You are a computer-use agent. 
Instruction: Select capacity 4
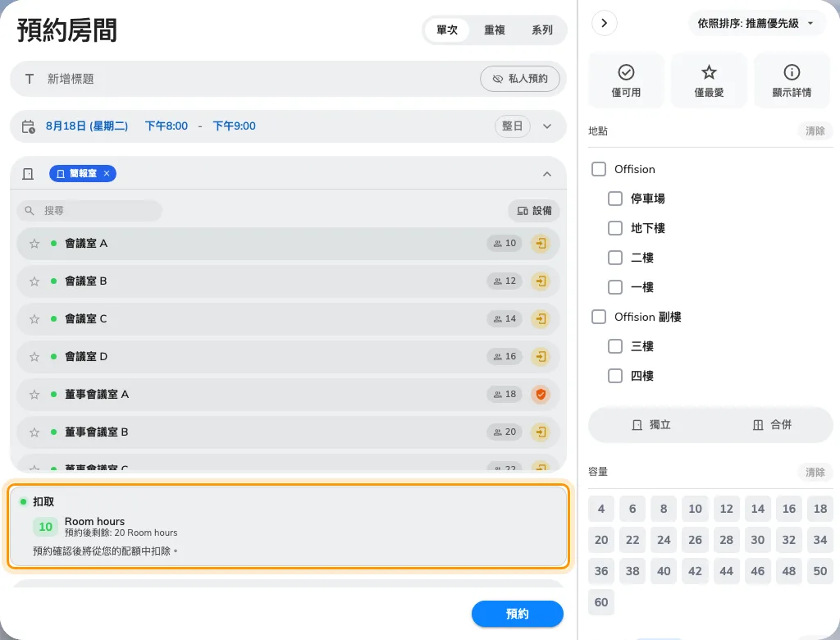point(601,510)
